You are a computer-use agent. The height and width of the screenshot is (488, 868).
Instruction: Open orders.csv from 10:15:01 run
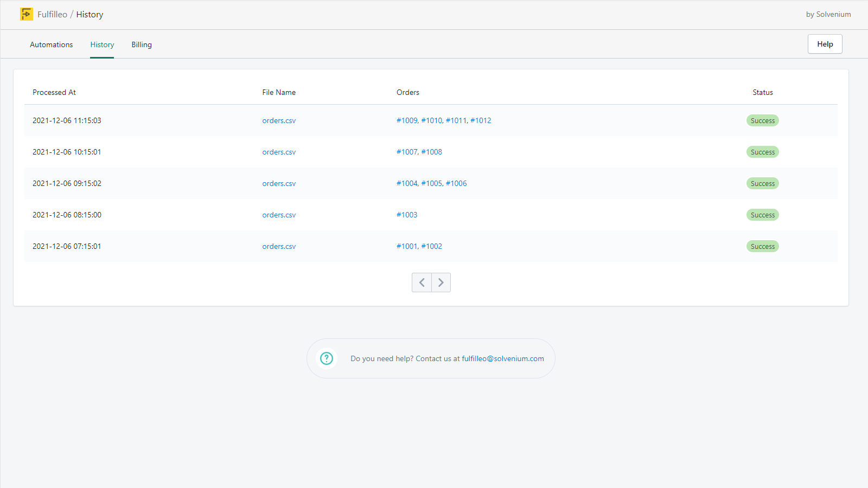point(279,152)
